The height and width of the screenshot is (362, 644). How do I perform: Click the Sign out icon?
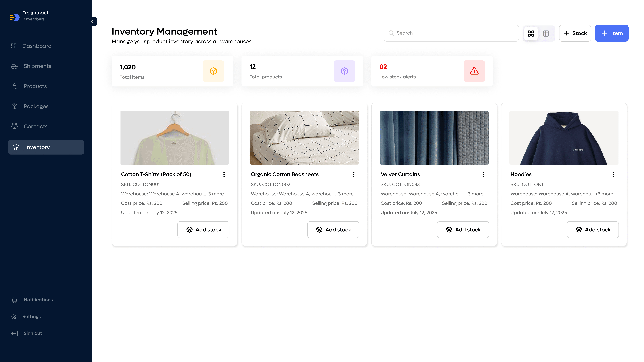click(x=15, y=333)
